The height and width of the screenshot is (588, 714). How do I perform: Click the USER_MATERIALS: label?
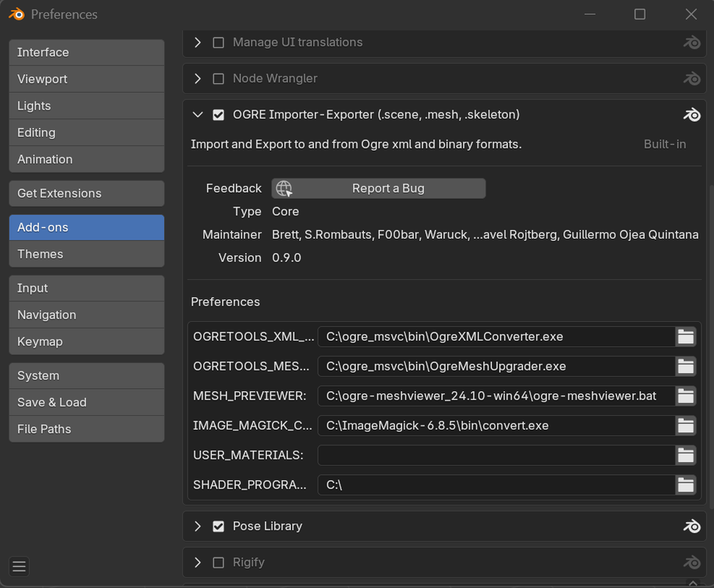[x=248, y=455]
